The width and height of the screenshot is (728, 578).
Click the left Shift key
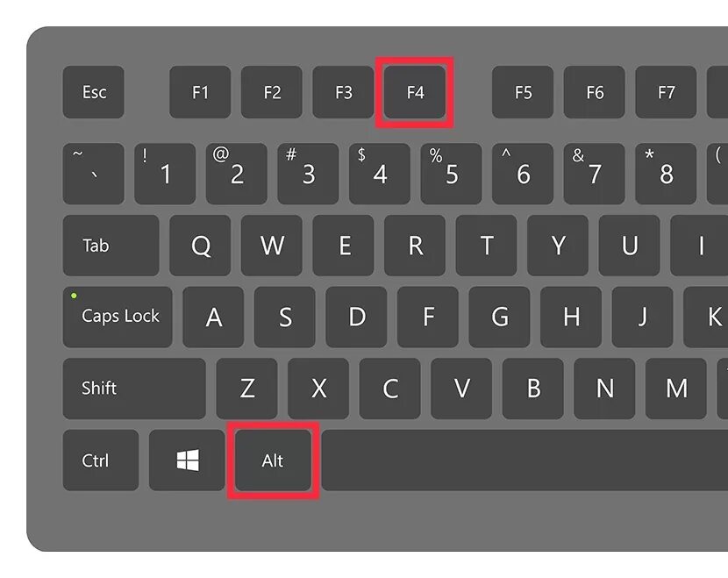pyautogui.click(x=134, y=389)
